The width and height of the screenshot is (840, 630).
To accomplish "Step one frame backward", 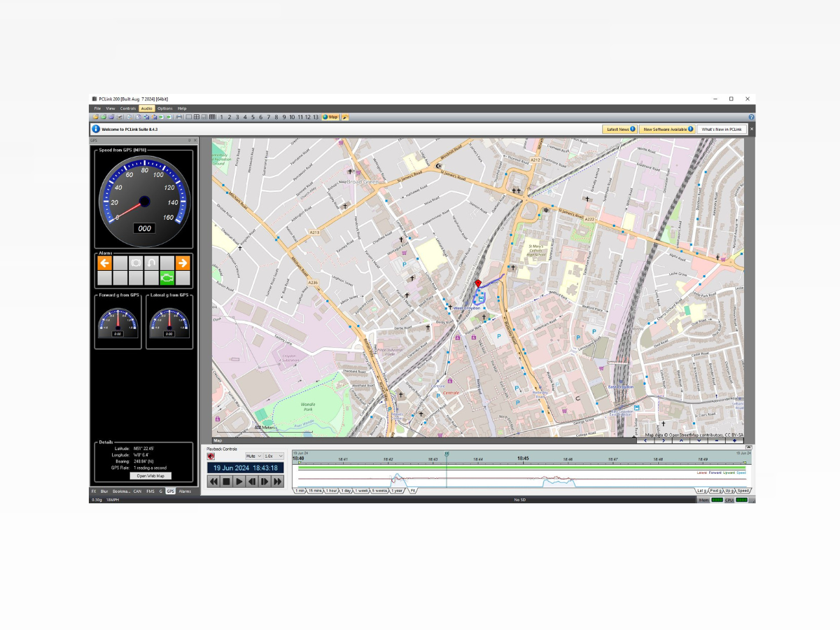I will (x=252, y=482).
